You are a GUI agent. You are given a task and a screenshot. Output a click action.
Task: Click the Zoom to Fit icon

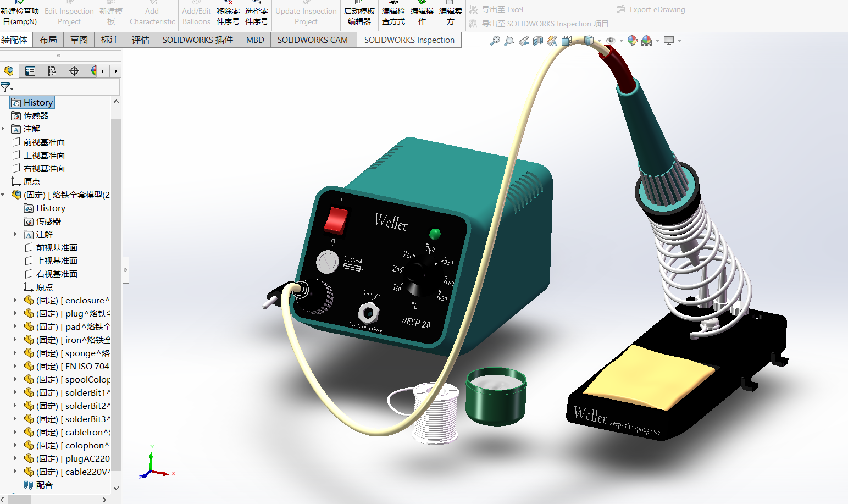[x=495, y=41]
